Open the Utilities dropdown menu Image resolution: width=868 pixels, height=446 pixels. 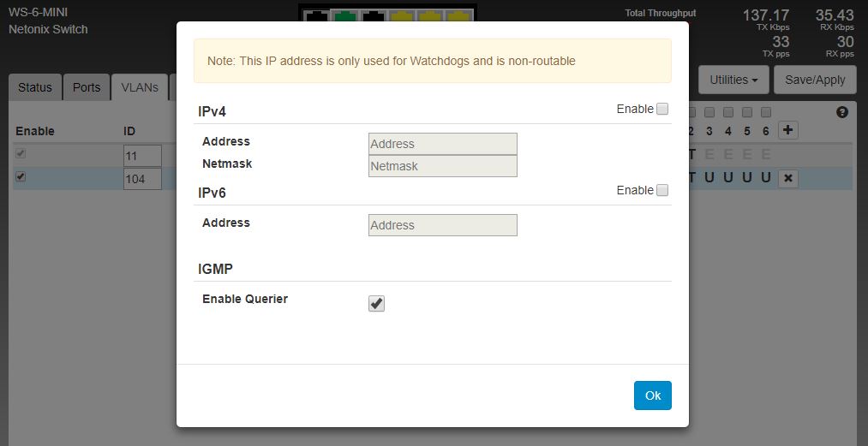733,80
